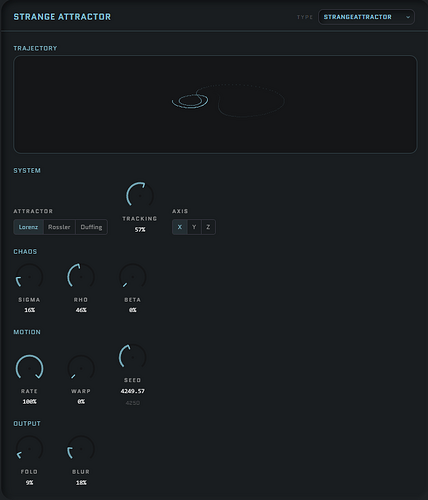This screenshot has height=500, width=428.
Task: Choose the X axis button
Action: coord(180,227)
